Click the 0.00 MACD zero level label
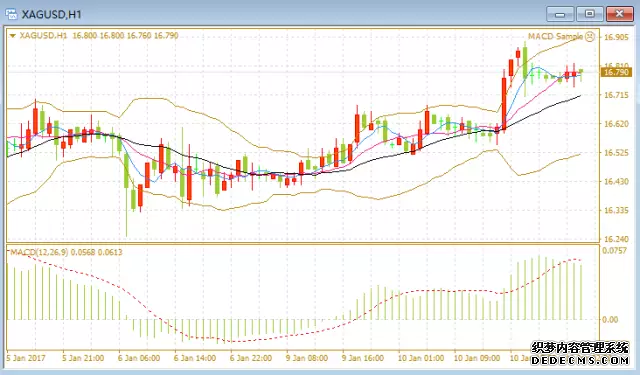 tap(610, 320)
